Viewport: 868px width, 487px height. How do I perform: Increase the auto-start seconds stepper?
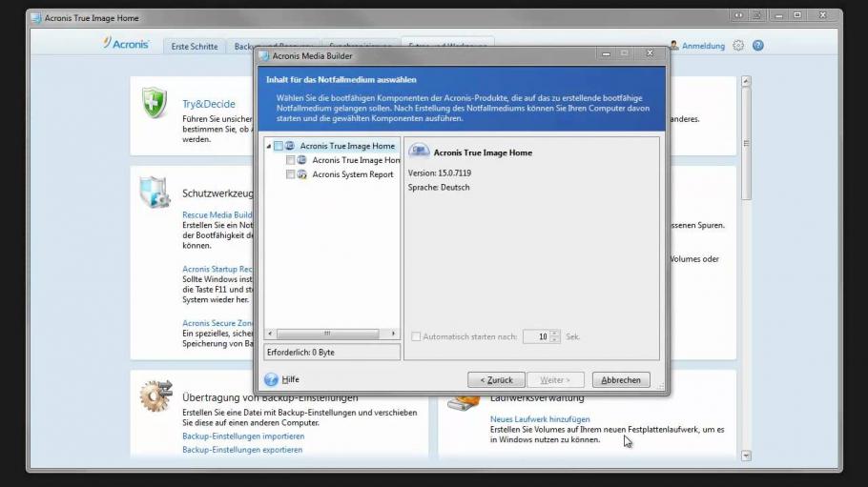(x=555, y=334)
